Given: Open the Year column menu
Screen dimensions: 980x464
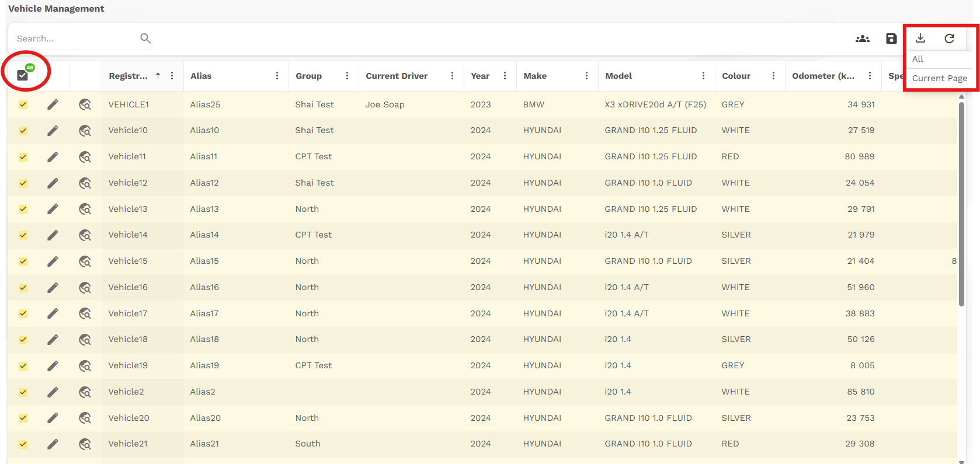Looking at the screenshot, I should coord(505,76).
